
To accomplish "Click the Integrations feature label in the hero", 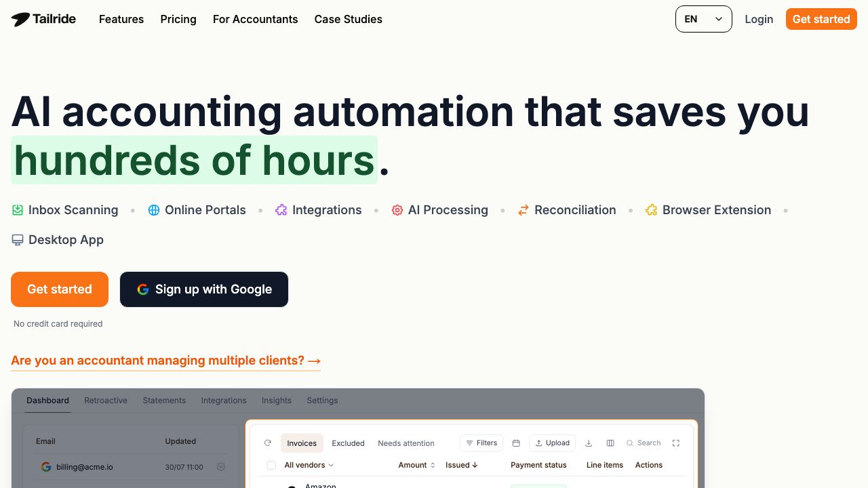I will [327, 210].
